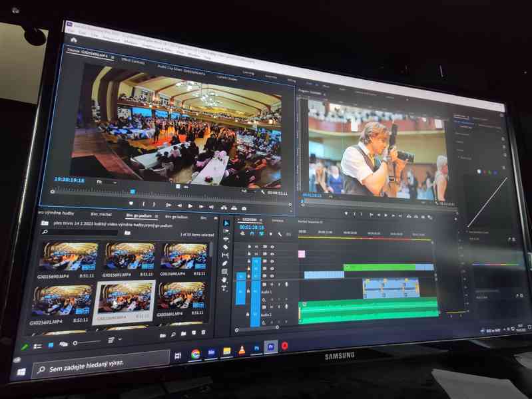532x399 pixels.
Task: Mute the Audio 1 track
Action: click(x=272, y=285)
